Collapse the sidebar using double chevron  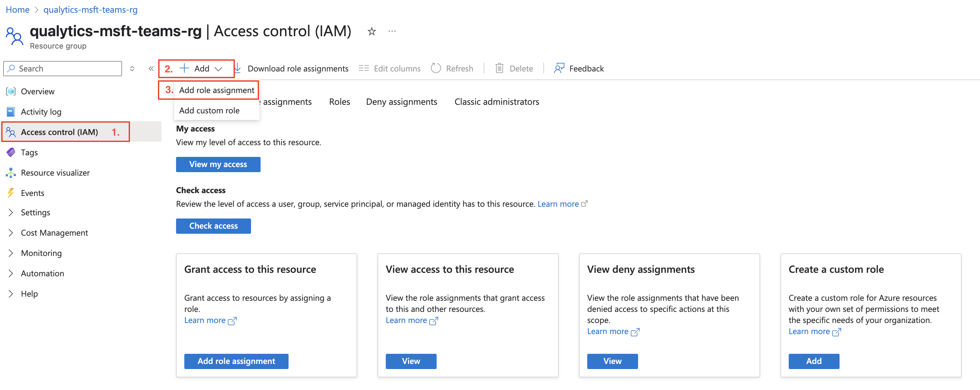coord(151,68)
